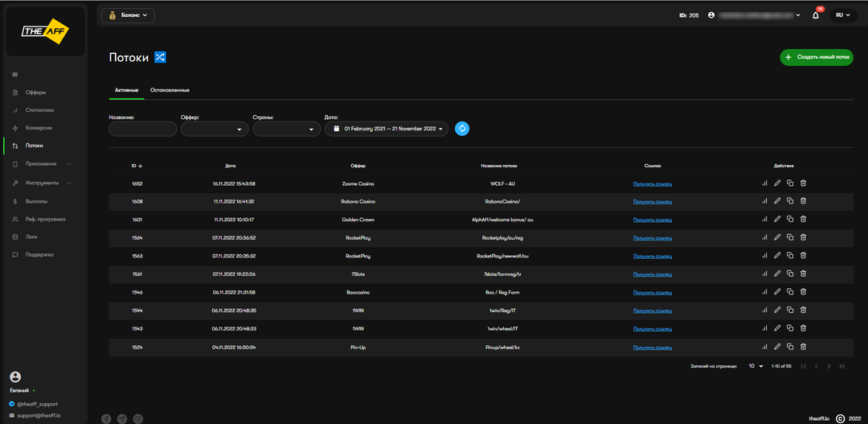868x424 pixels.
Task: Expand the Инструменты sidebar menu
Action: coord(42,183)
